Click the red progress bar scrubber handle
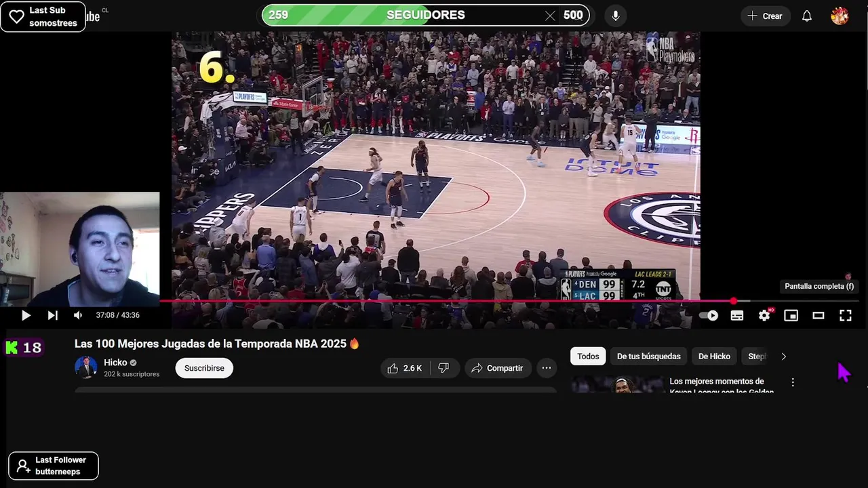 coord(734,301)
